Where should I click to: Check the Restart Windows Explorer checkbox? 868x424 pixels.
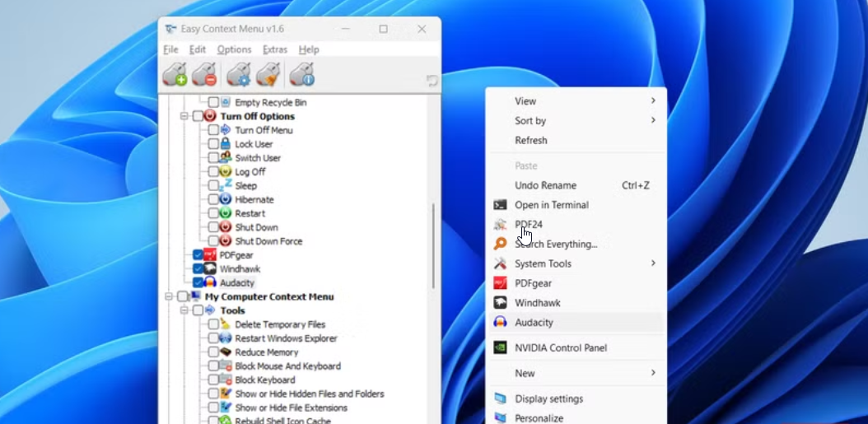(213, 338)
